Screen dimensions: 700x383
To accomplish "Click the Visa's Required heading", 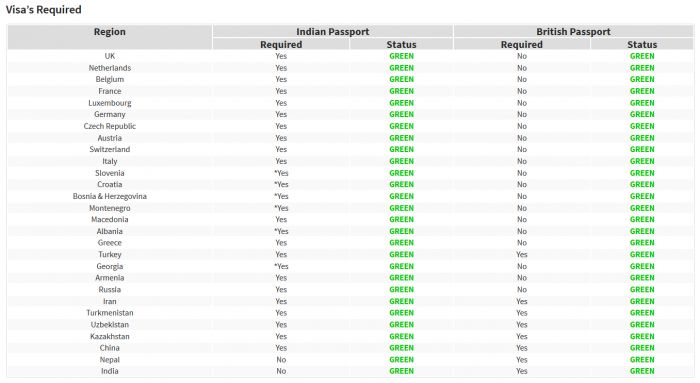I will point(43,9).
